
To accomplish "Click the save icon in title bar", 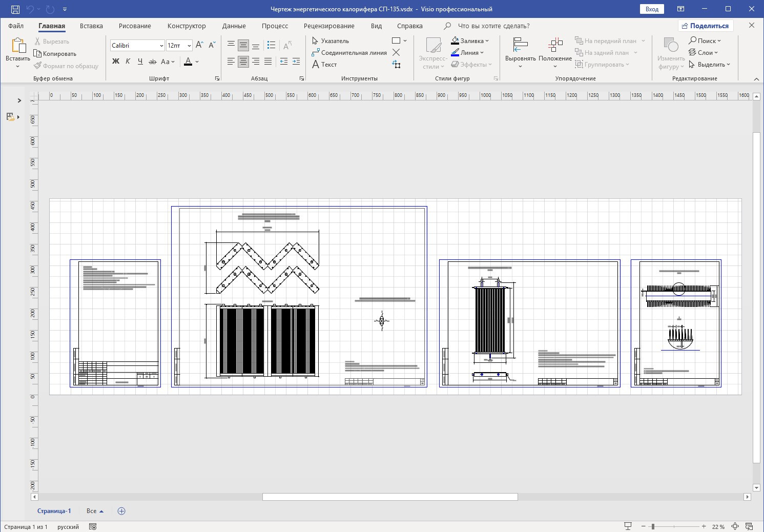I will 15,9.
